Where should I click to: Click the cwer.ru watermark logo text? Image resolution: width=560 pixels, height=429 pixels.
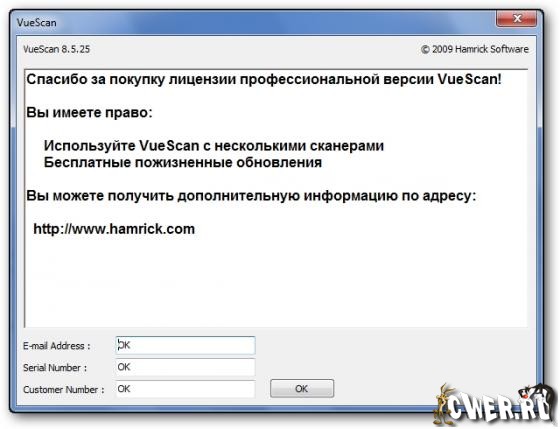click(x=500, y=407)
